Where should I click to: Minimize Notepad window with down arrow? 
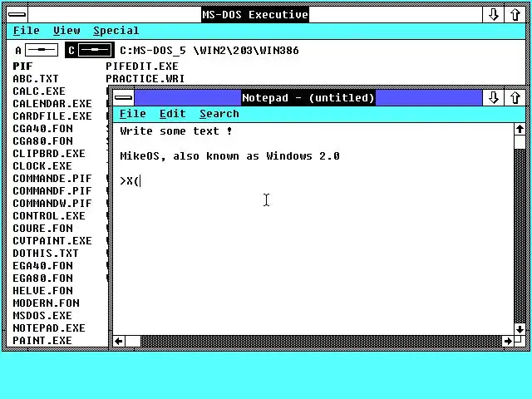click(x=493, y=98)
